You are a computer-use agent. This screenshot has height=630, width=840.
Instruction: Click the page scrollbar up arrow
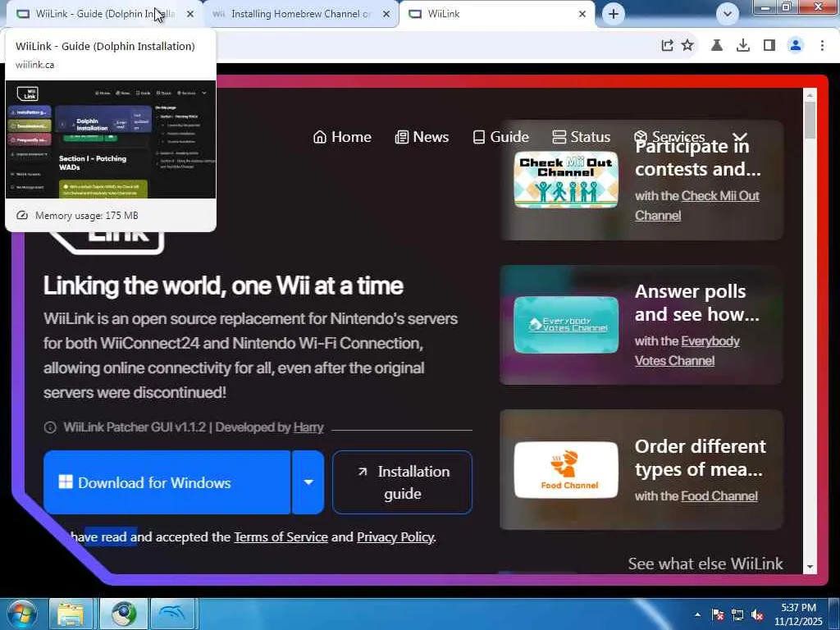tap(810, 95)
